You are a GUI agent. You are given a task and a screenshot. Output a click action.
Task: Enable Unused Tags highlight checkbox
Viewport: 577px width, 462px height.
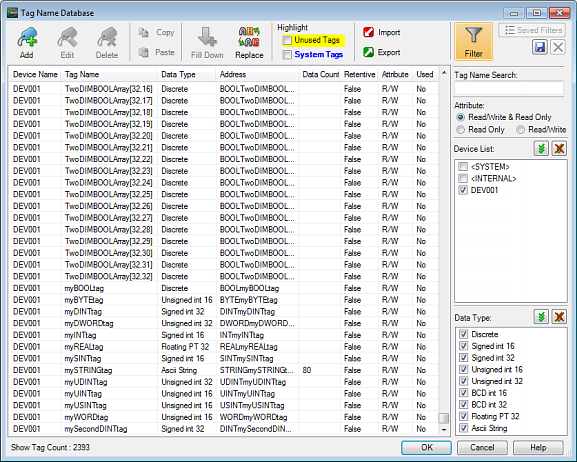[287, 40]
